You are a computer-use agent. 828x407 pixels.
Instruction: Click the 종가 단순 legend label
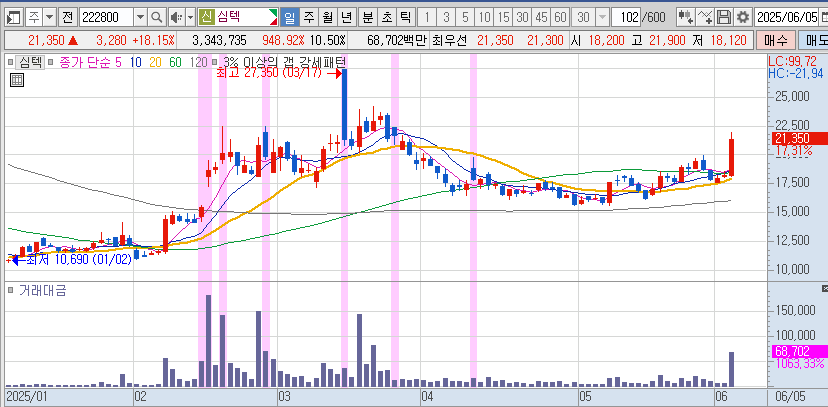click(x=83, y=62)
